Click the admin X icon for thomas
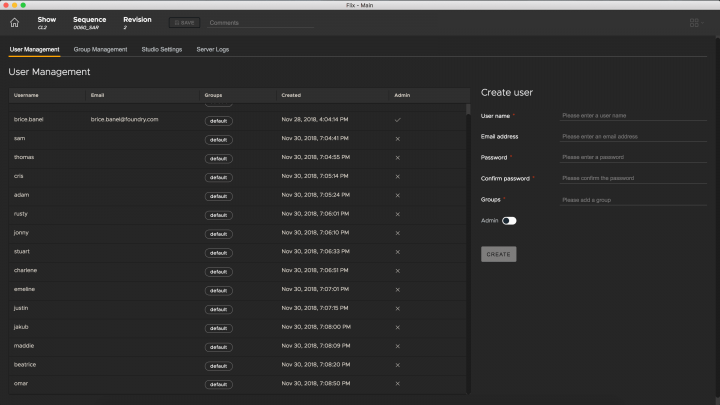 coord(398,157)
